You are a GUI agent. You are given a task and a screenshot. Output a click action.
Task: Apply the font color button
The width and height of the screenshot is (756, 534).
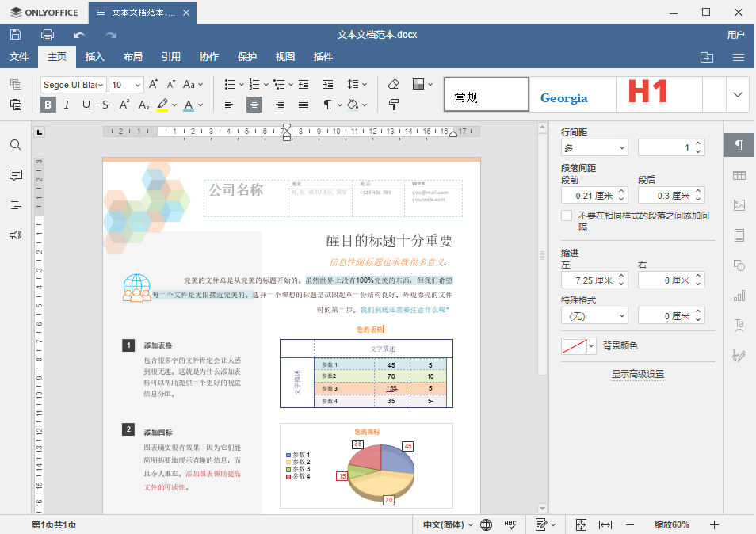[x=189, y=105]
